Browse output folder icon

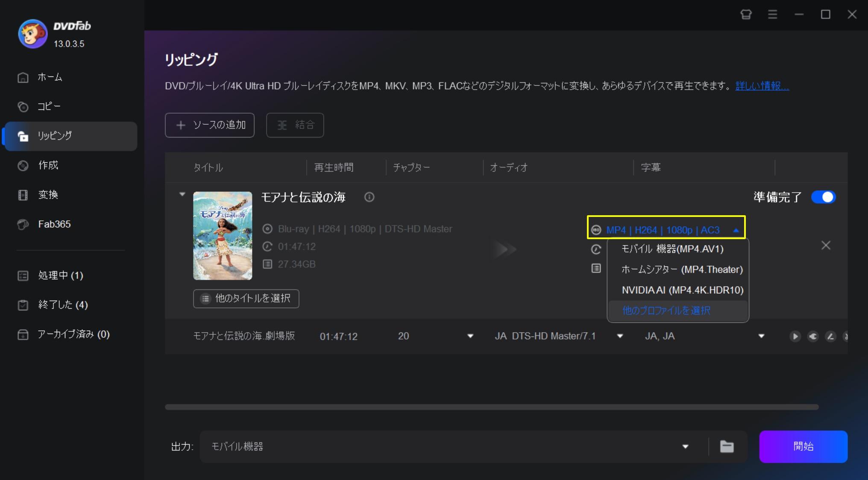(727, 447)
